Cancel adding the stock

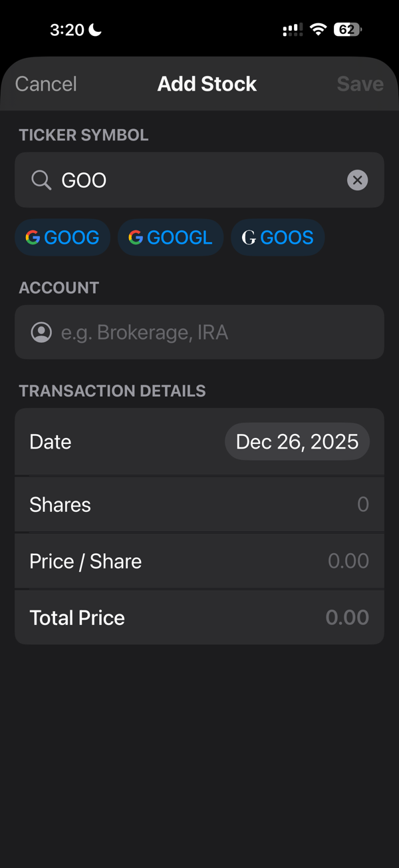tap(45, 83)
